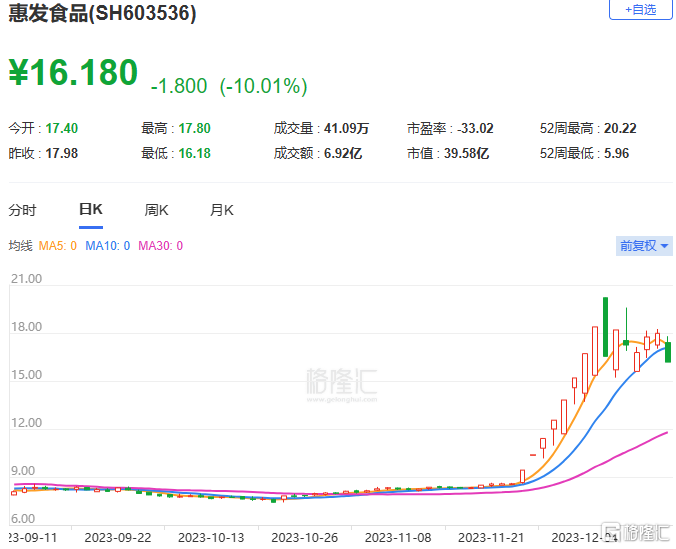This screenshot has width=676, height=549.
Task: Click the 今开 value 17.40
Action: (62, 128)
